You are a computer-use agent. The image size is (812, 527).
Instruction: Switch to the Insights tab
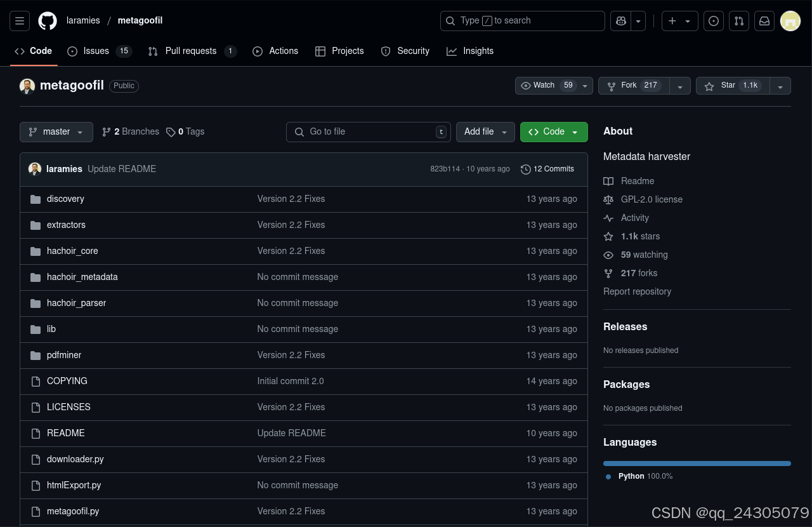[470, 51]
